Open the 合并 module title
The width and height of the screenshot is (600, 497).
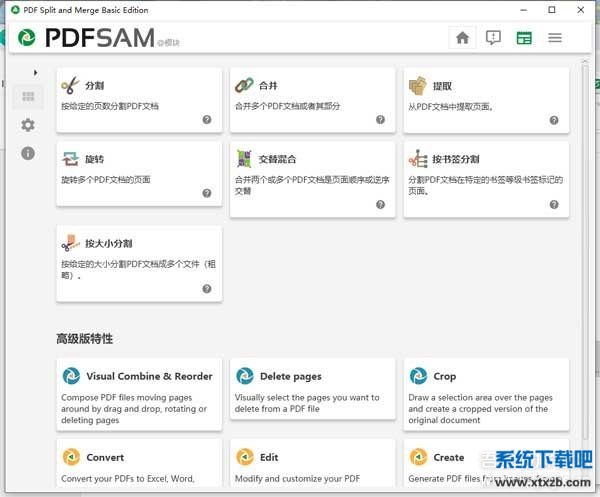pyautogui.click(x=268, y=85)
